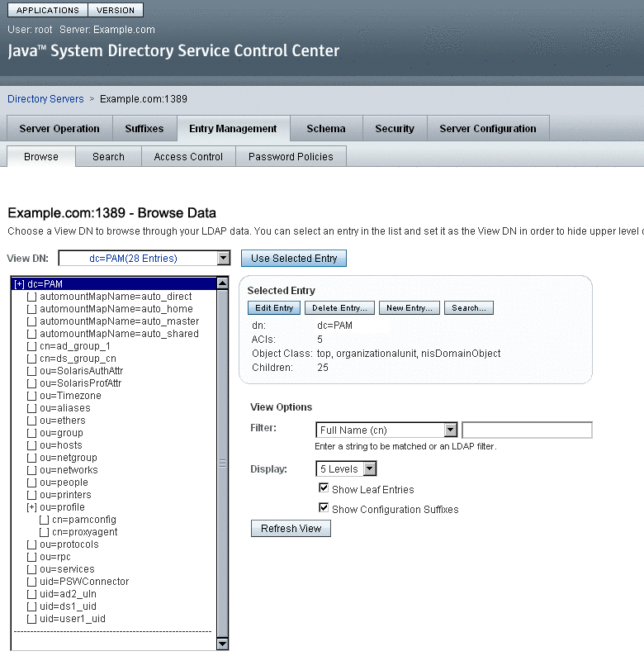
Task: Select the uid=ad2_uln entry
Action: [x=68, y=594]
